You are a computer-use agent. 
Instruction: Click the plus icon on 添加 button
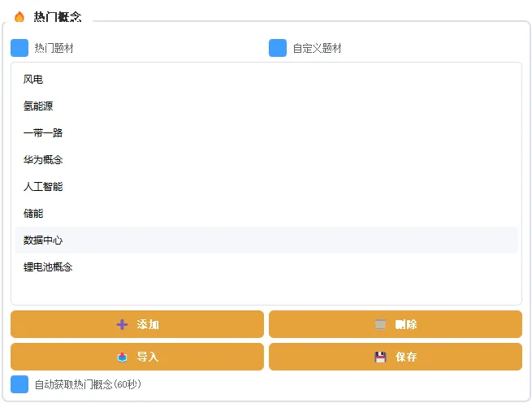click(123, 324)
